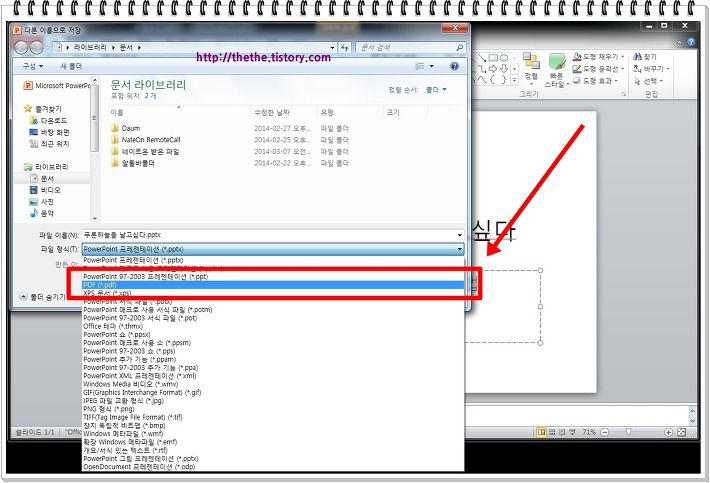Screen dimensions: 710x483
Task: Click 폴더 숨기기 (Hide folders) button
Action: (44, 297)
